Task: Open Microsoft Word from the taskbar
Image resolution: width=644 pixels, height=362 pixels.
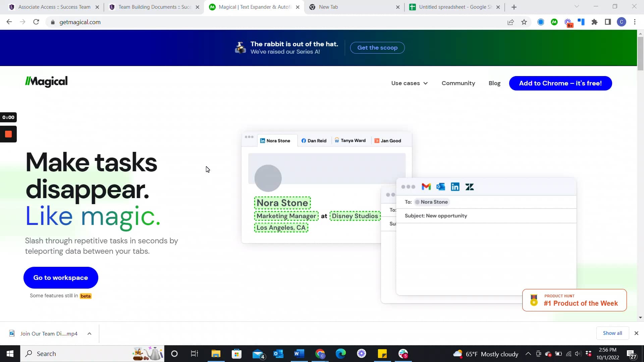Action: 299,354
